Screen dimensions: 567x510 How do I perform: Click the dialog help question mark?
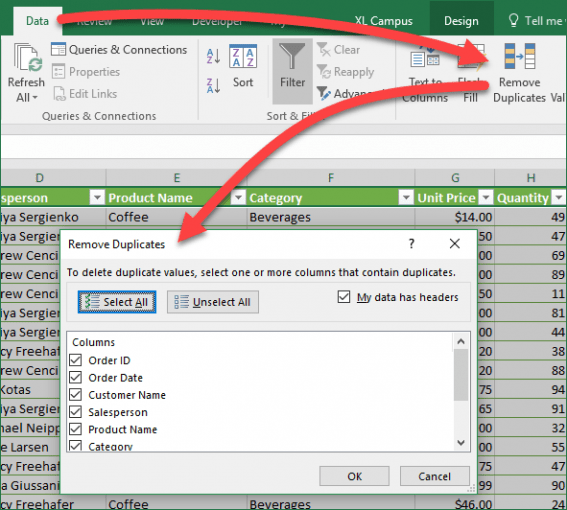(412, 244)
